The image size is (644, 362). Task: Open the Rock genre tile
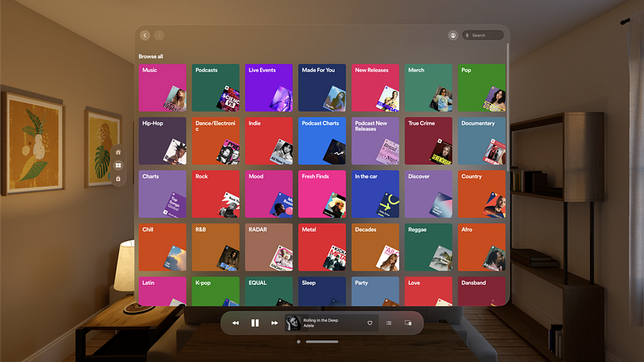coord(216,194)
